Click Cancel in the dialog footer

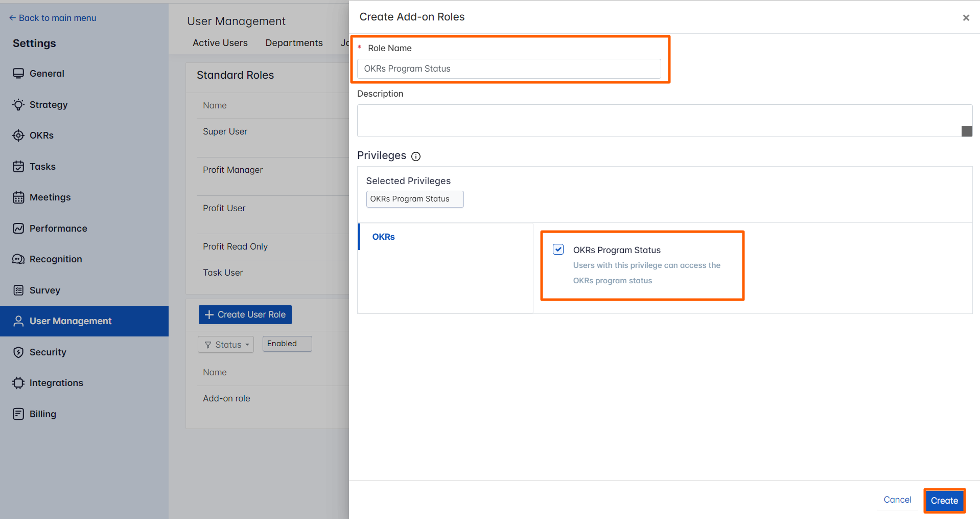(897, 500)
